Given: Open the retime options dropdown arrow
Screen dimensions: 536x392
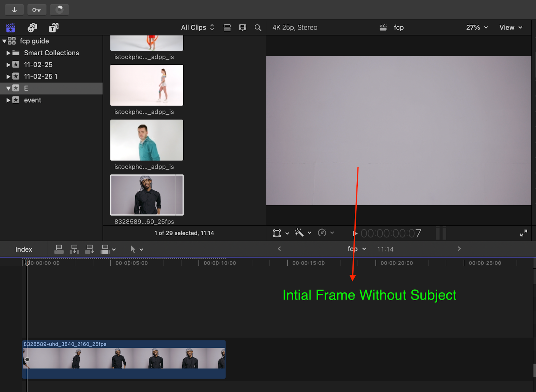Looking at the screenshot, I should tap(332, 233).
